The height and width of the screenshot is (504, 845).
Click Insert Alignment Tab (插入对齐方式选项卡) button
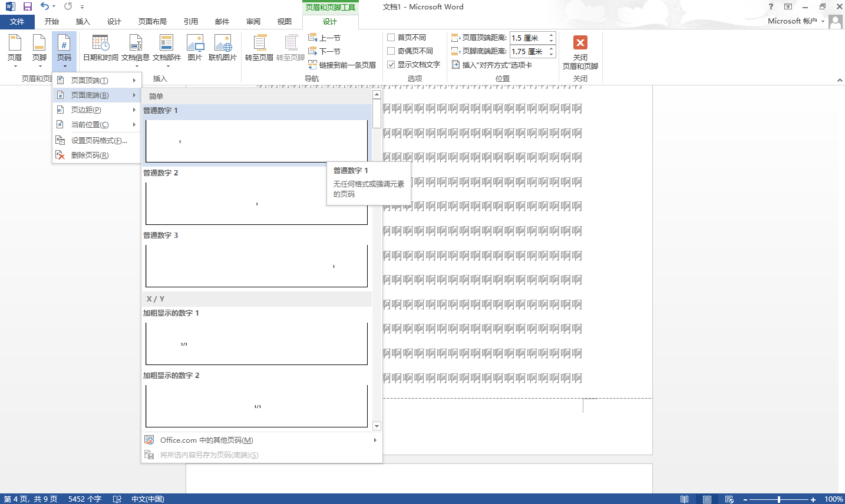coord(492,65)
